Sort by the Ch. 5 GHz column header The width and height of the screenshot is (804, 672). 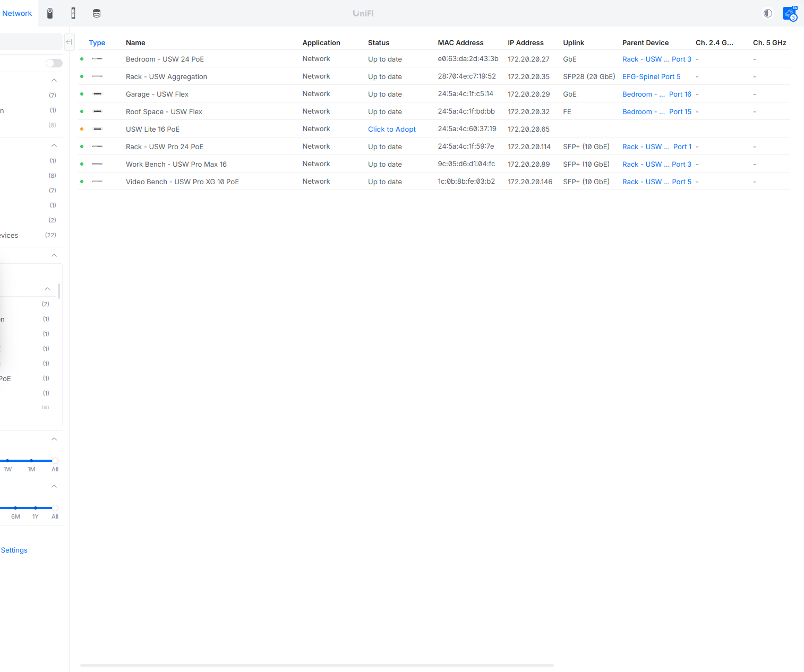[x=769, y=42]
